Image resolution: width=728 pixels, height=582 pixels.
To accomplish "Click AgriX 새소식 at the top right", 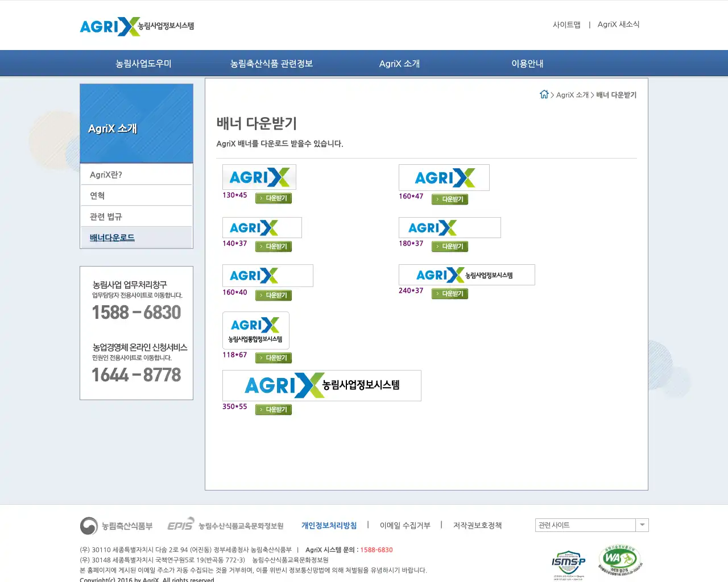I will tap(618, 24).
